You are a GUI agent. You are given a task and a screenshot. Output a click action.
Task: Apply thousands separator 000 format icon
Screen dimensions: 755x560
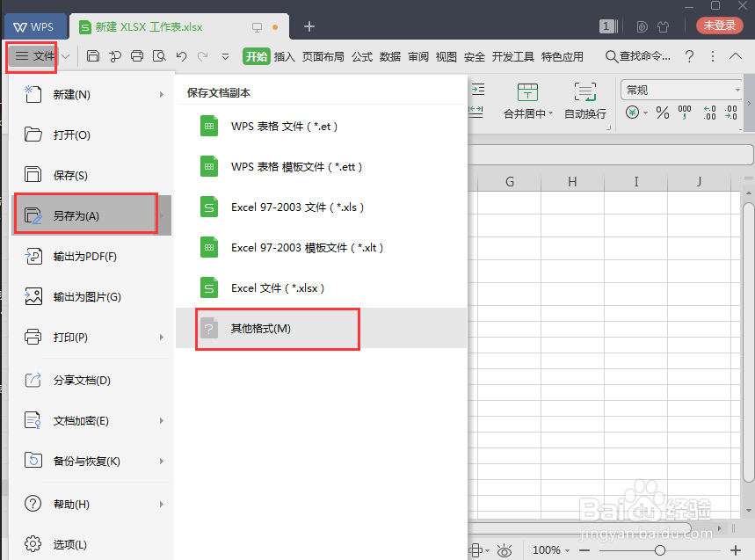click(x=685, y=113)
